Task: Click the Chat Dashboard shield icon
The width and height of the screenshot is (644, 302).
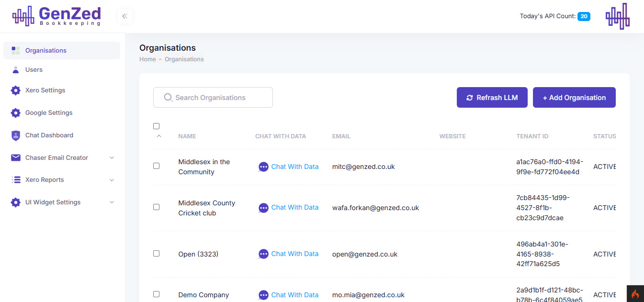Action: tap(16, 135)
